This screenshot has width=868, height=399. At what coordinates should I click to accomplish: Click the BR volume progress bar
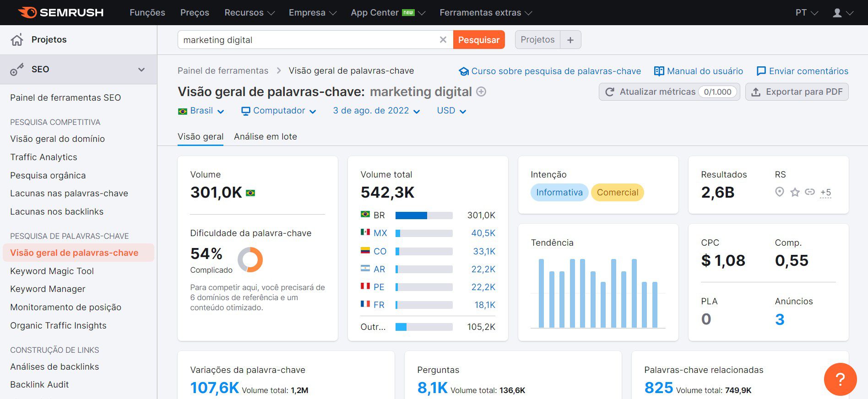tap(424, 216)
